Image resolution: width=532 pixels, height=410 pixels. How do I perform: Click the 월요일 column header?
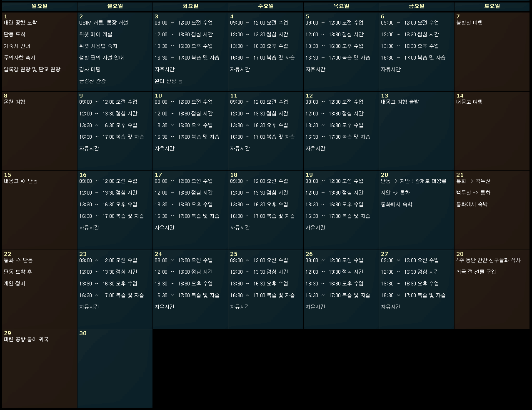(115, 6)
